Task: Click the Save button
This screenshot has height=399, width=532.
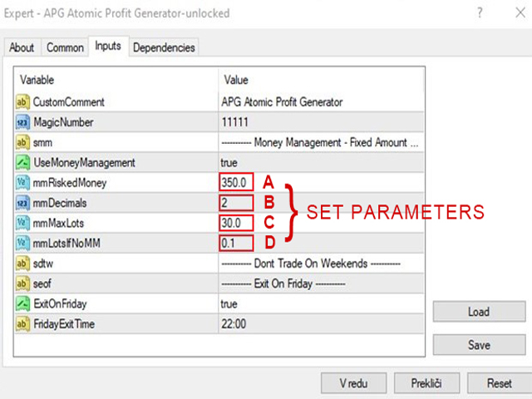Action: coord(479,345)
